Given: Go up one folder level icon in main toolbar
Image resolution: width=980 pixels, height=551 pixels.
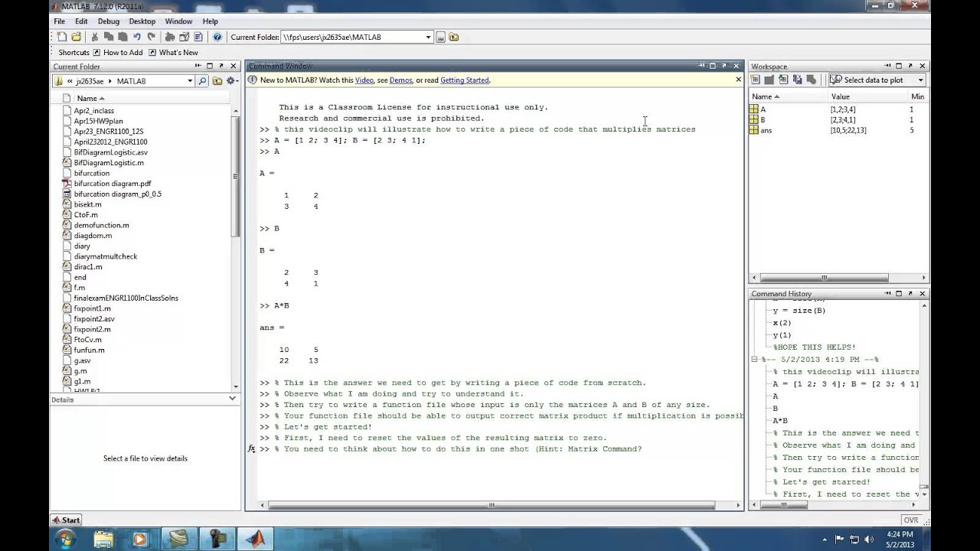Looking at the screenshot, I should pos(453,37).
